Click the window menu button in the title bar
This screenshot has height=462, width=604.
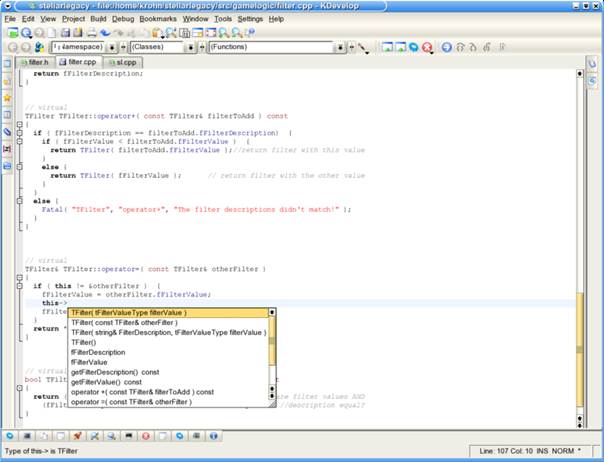[x=7, y=6]
